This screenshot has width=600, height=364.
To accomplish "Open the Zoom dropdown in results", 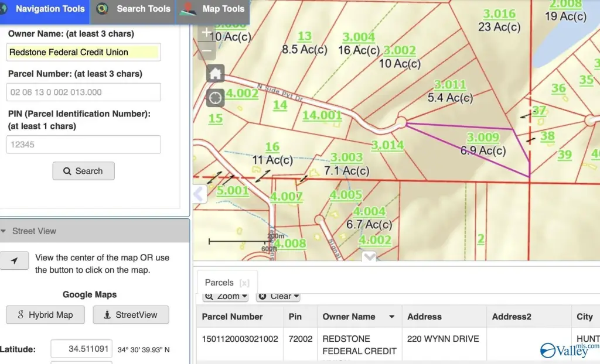I will [226, 296].
